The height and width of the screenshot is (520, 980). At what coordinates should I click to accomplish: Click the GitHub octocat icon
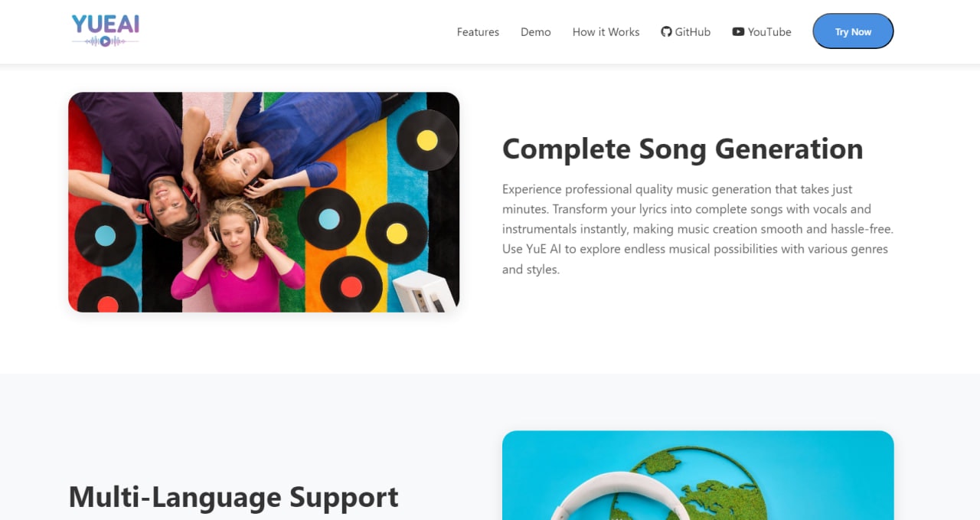click(x=666, y=31)
